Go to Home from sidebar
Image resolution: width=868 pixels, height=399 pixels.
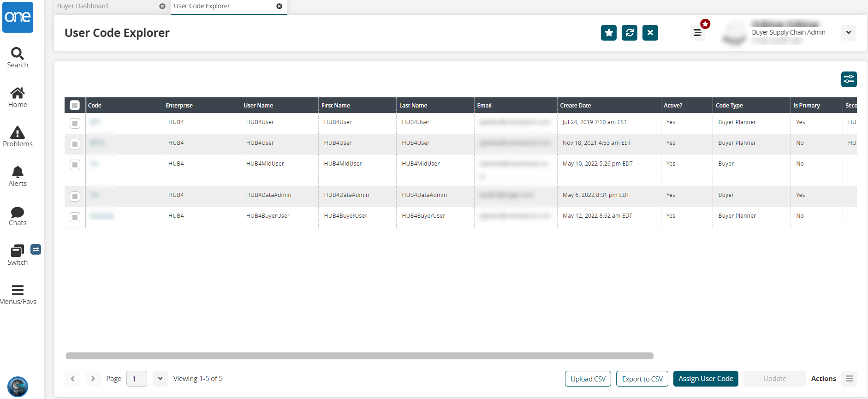coord(18,98)
